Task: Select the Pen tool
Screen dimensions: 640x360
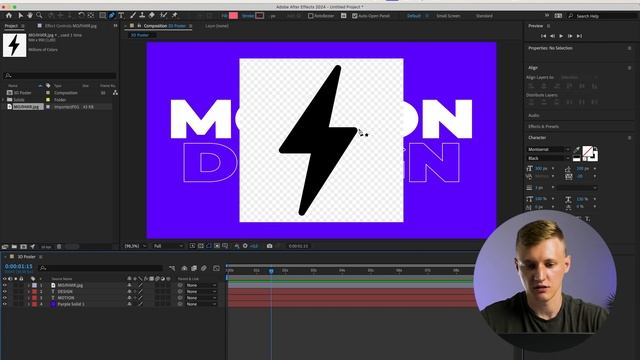Action: [x=111, y=16]
